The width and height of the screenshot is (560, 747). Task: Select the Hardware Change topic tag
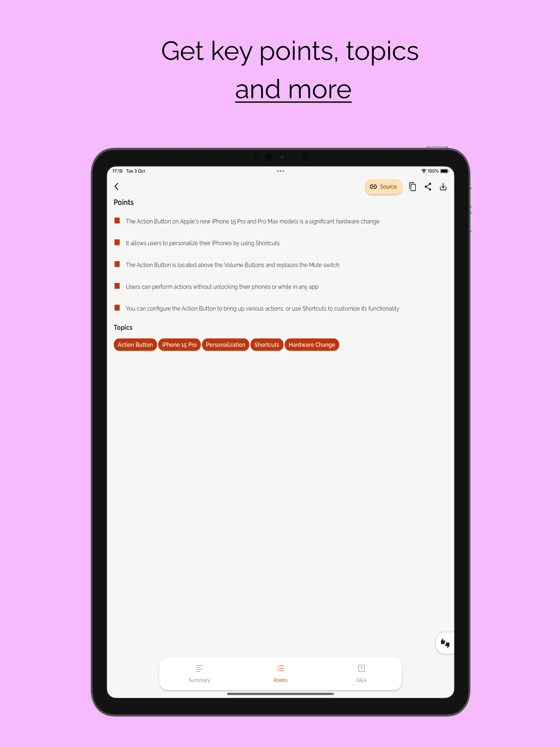pyautogui.click(x=312, y=344)
